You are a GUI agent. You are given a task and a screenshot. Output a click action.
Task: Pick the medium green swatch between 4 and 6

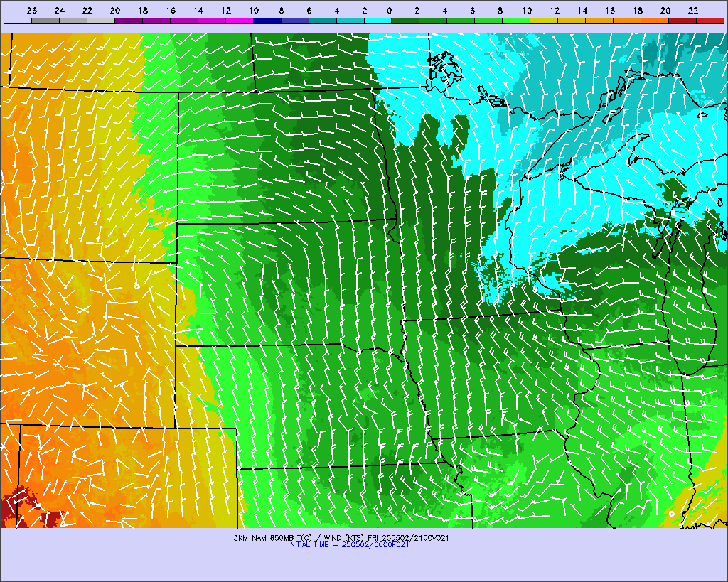461,21
